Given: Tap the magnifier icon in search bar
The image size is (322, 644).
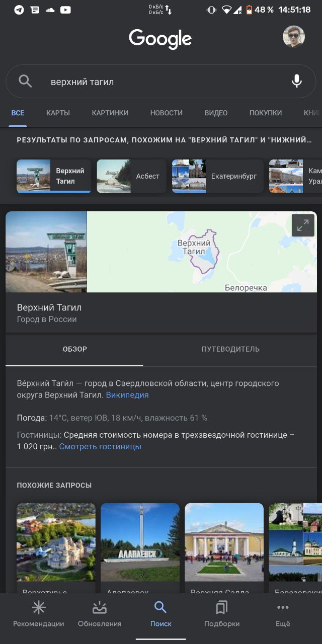Looking at the screenshot, I should [x=25, y=81].
